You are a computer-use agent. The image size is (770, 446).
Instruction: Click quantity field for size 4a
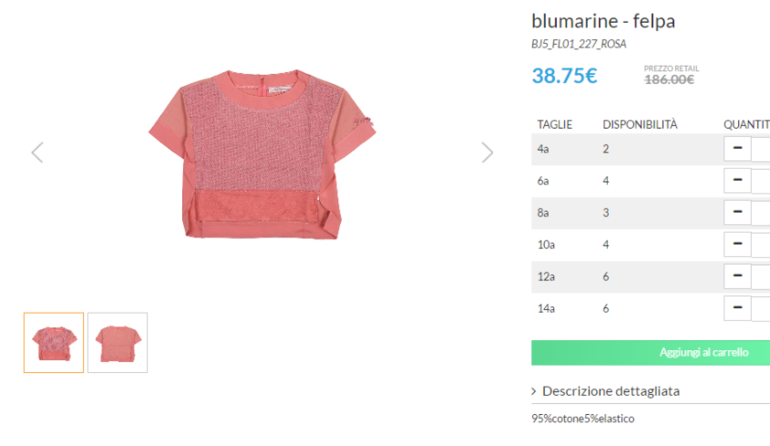pos(761,149)
